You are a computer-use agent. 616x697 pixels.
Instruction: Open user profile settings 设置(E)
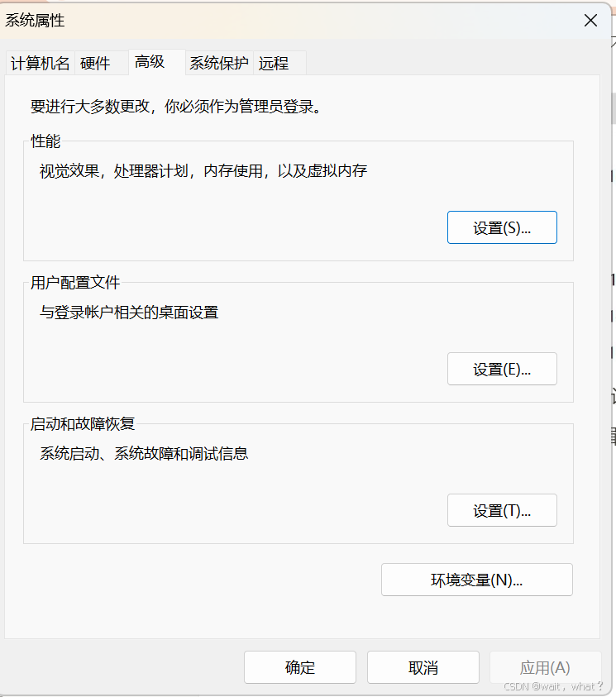click(x=502, y=369)
